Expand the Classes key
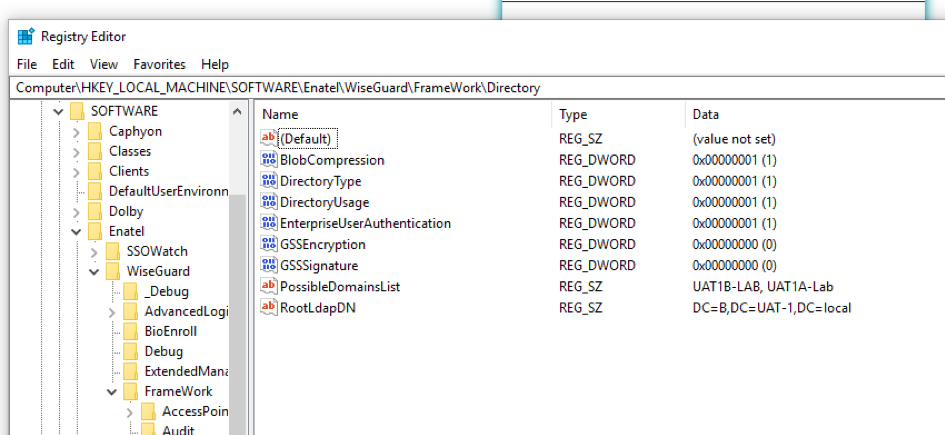 tap(76, 152)
